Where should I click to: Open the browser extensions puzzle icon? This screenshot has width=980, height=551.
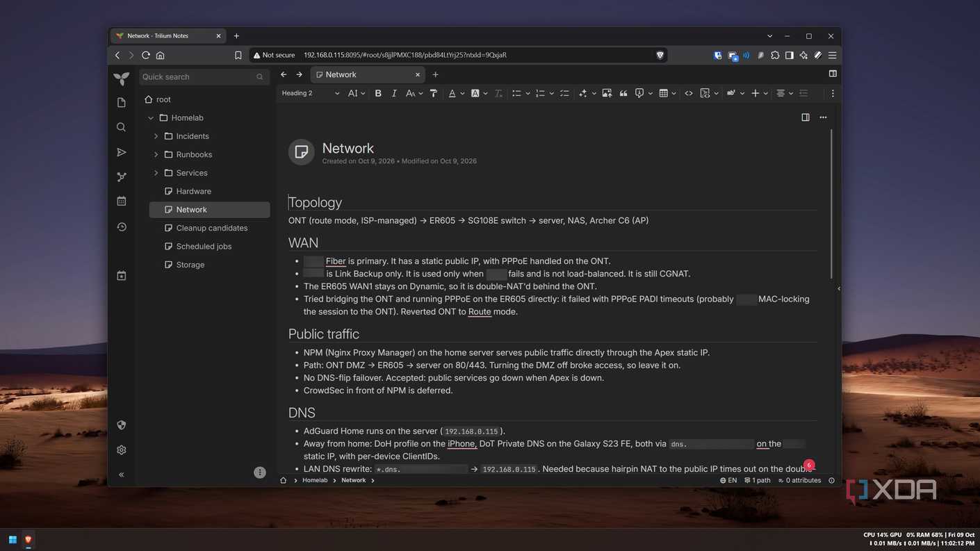pyautogui.click(x=775, y=55)
